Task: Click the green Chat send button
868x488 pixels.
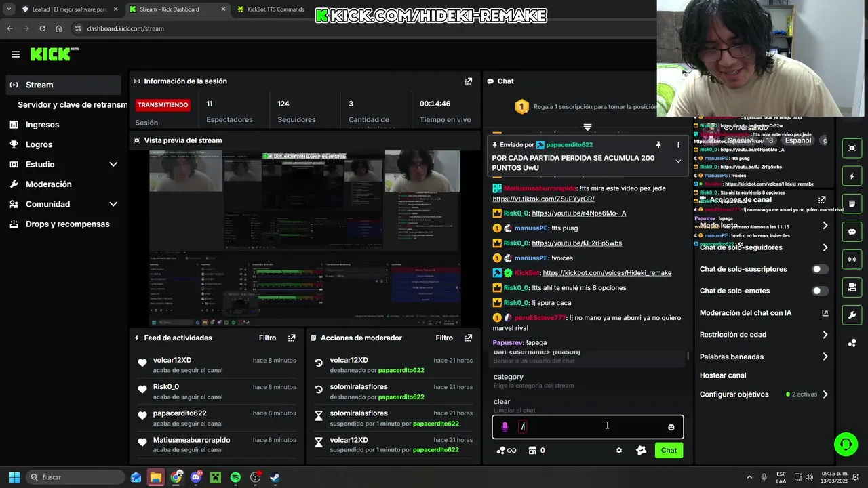Action: [x=669, y=450]
